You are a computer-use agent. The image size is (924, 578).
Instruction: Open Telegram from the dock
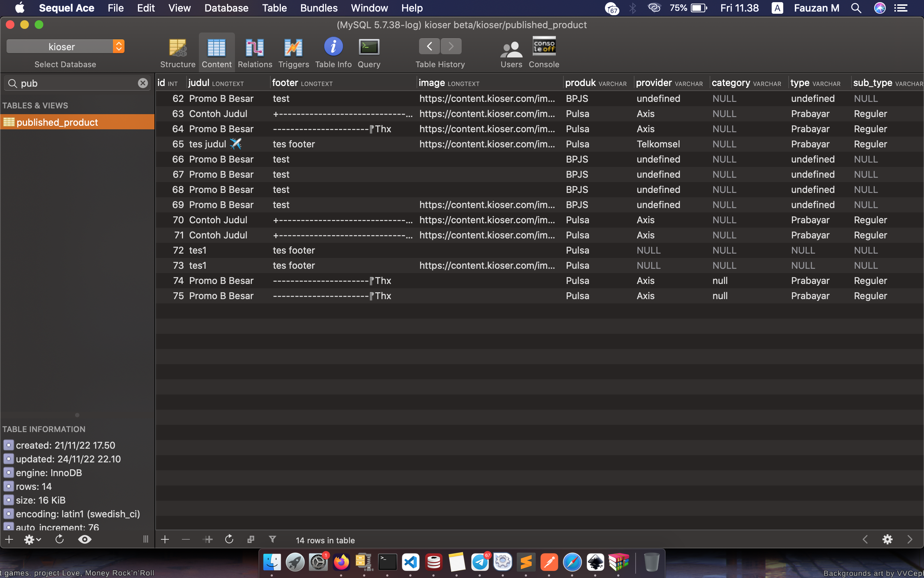480,562
